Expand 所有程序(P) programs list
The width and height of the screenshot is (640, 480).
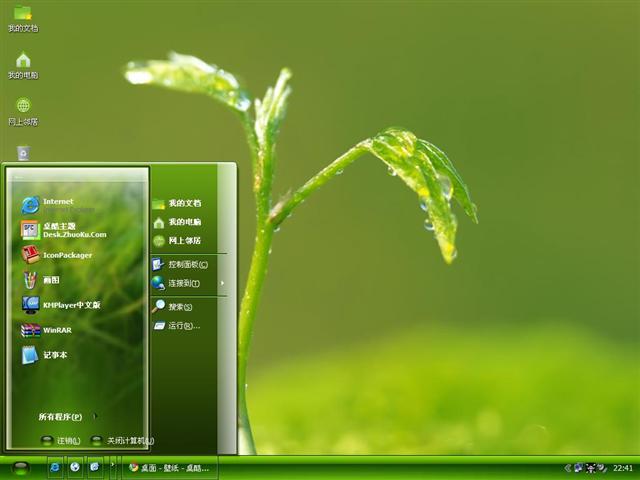pyautogui.click(x=67, y=417)
